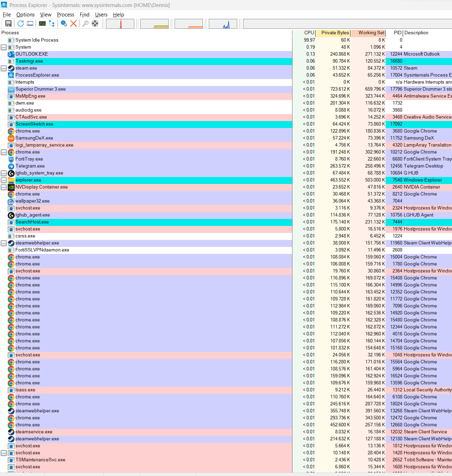Collapse the chrome.exe PID 10212 node

(x=3, y=152)
